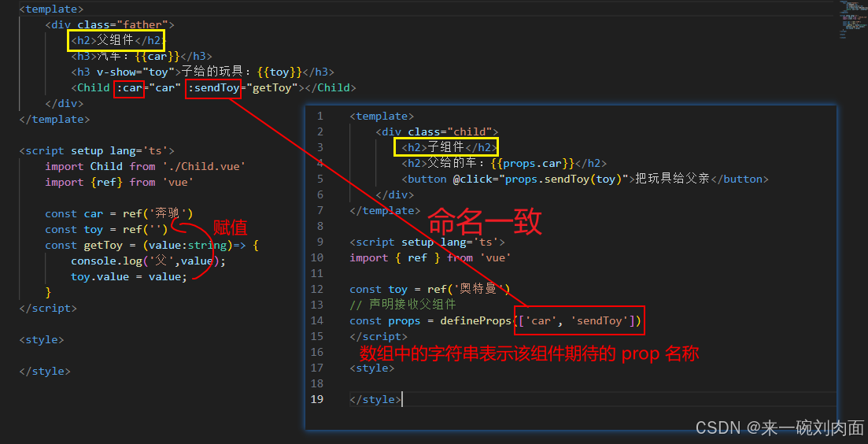Click line number 5 in the Child editor gutter
The width and height of the screenshot is (868, 444).
[319, 179]
